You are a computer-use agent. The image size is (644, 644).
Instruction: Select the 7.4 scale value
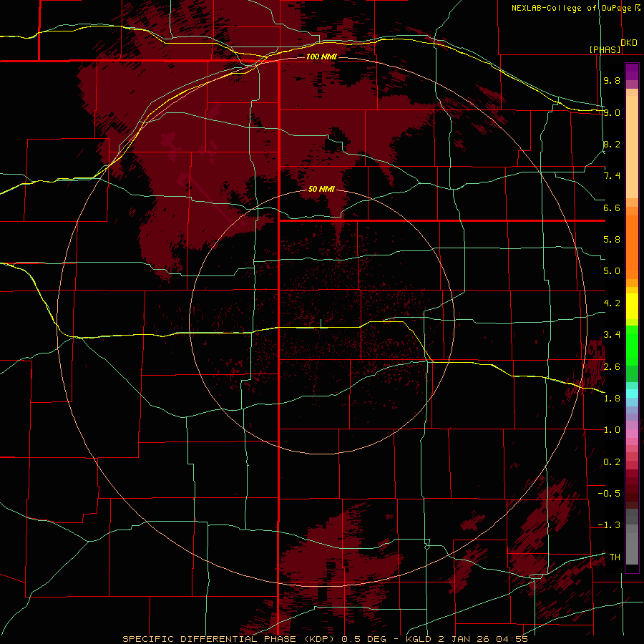coord(612,176)
